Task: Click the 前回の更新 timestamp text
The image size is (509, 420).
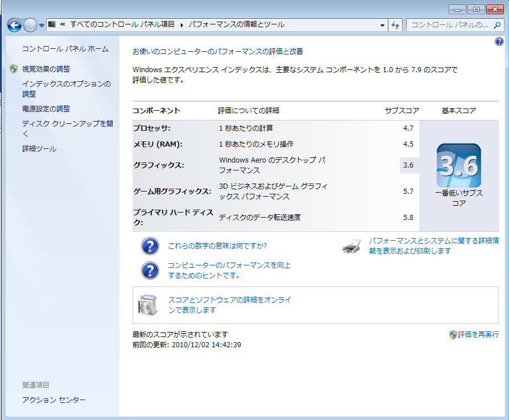Action: 187,345
